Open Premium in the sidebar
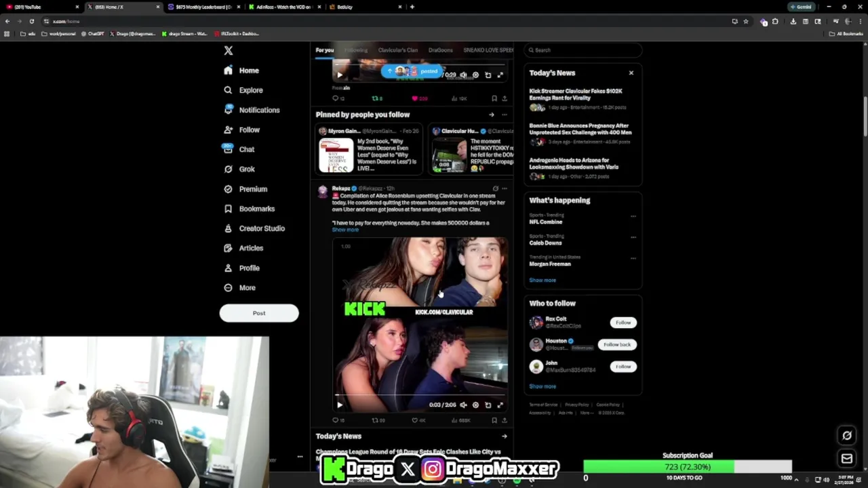 point(245,189)
